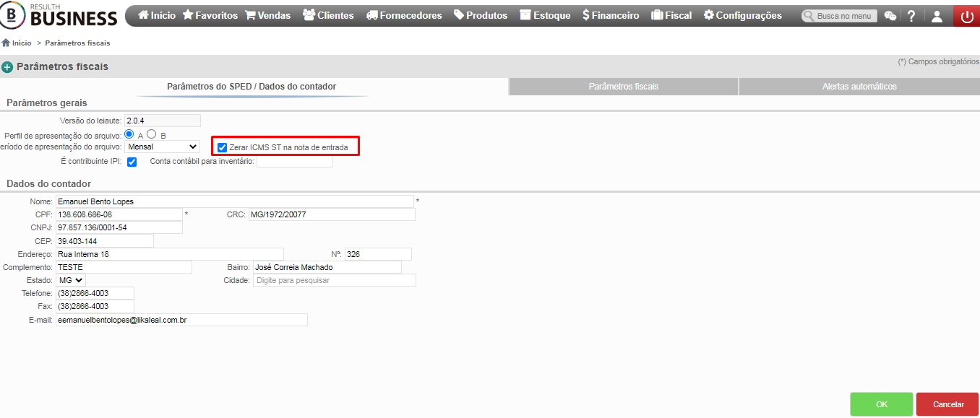Click the CNPJ input field
This screenshot has width=980, height=418.
coord(119,227)
